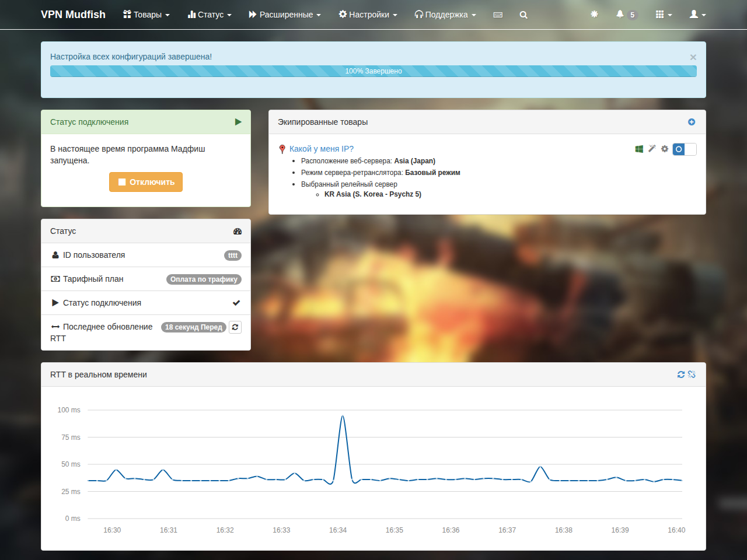This screenshot has height=560, width=747.
Task: Click the Базовый режим relay mode text
Action: point(432,173)
